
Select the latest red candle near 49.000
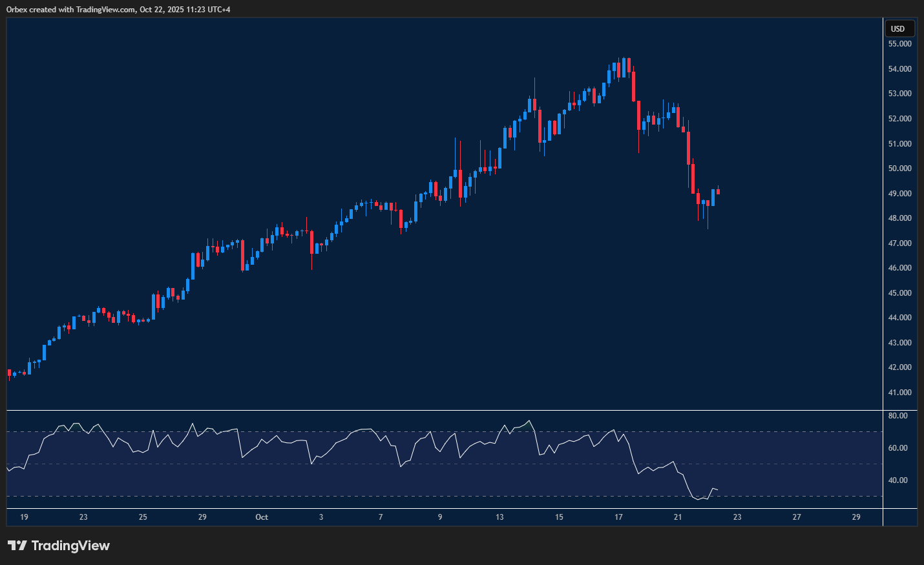[718, 192]
